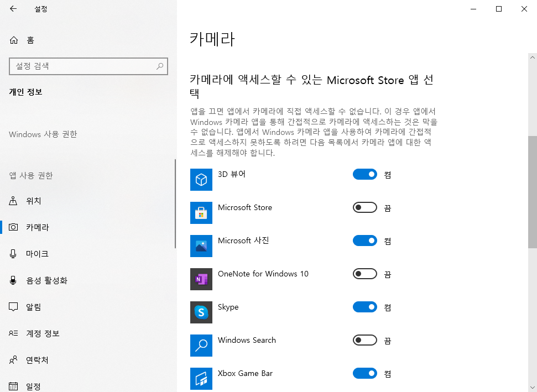This screenshot has height=392, width=537.
Task: Click the Xbox Game Bar app icon
Action: pos(201,379)
